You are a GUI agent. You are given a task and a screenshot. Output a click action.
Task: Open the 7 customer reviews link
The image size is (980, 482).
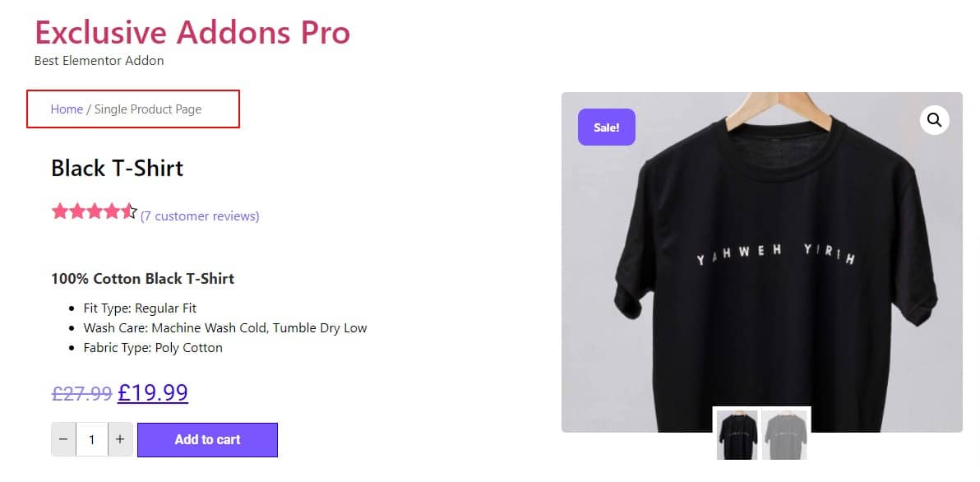(x=200, y=216)
